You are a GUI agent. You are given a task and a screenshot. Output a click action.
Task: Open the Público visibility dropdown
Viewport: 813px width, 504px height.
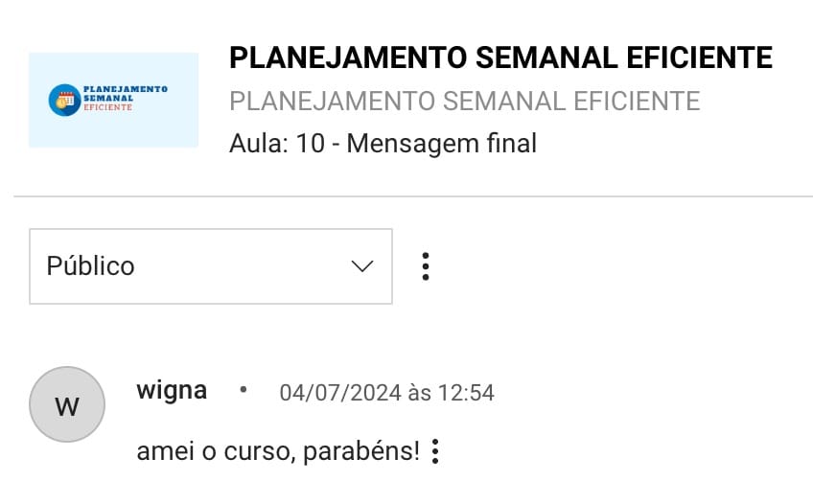(x=211, y=266)
